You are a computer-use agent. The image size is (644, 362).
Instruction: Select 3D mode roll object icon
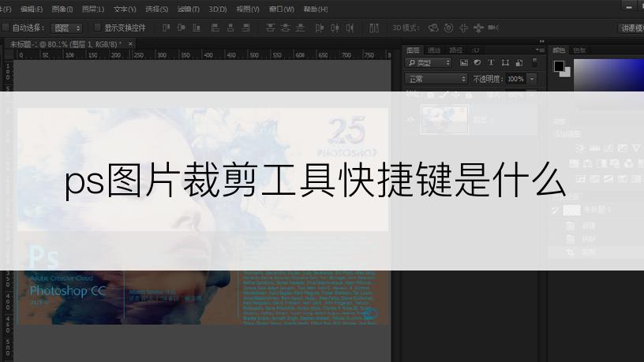pos(448,28)
